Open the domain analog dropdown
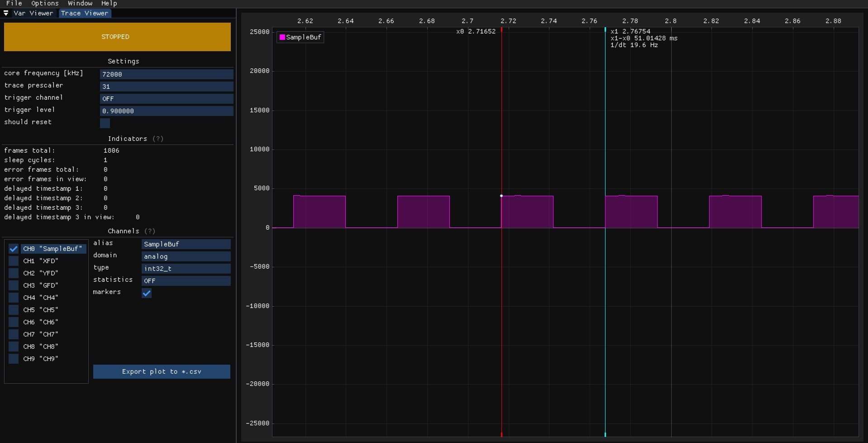Viewport: 868px width, 443px height. coord(186,256)
